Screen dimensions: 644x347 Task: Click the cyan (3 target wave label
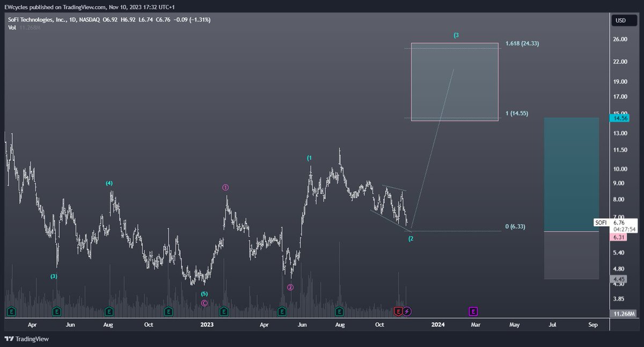click(456, 35)
